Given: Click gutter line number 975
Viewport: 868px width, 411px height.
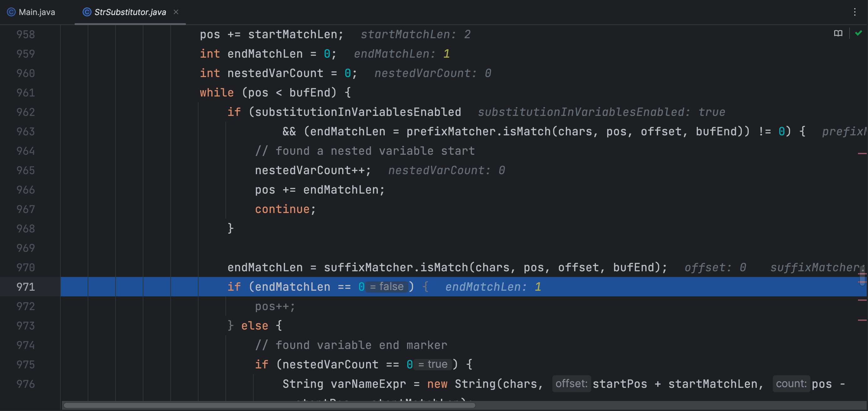Looking at the screenshot, I should click(x=26, y=364).
